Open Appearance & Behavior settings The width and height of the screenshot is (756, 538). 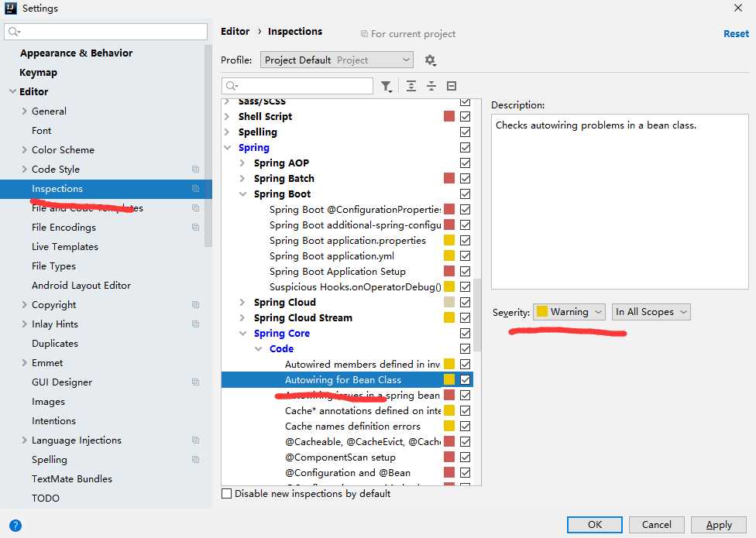coord(76,53)
